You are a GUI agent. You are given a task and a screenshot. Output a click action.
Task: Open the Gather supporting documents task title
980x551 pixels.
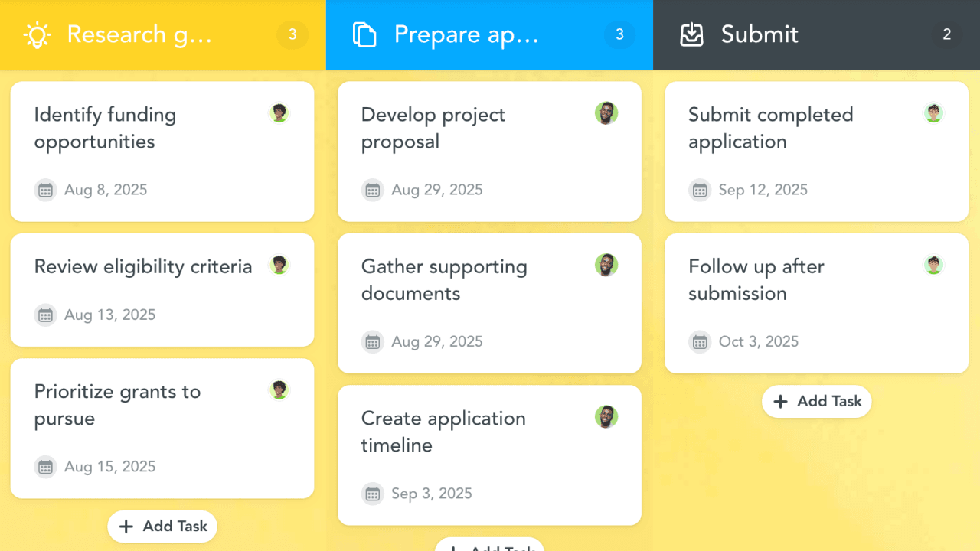tap(444, 280)
